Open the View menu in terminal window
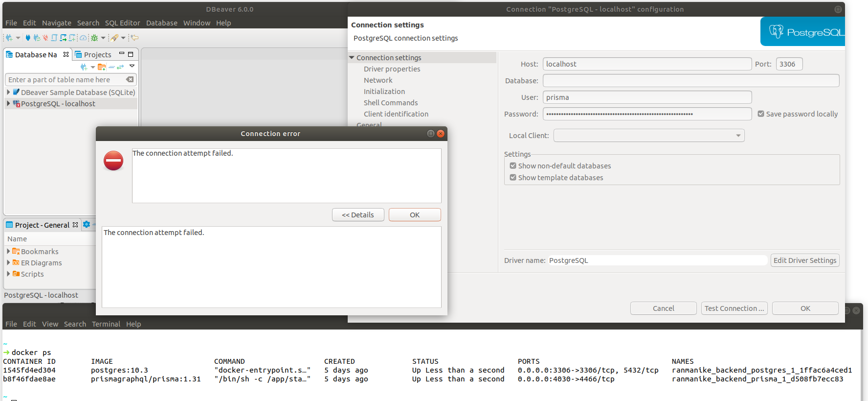The height and width of the screenshot is (401, 868). pyautogui.click(x=50, y=324)
